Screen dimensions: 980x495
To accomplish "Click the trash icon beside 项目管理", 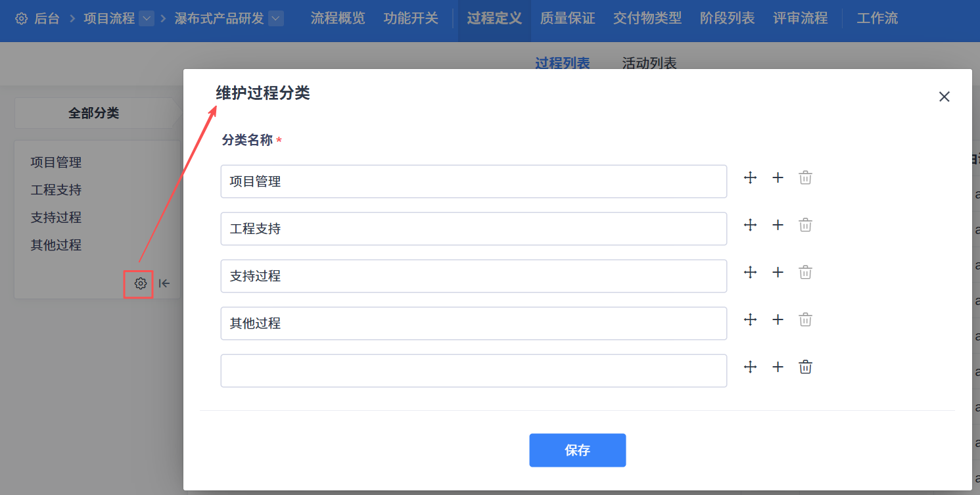I will click(x=805, y=177).
